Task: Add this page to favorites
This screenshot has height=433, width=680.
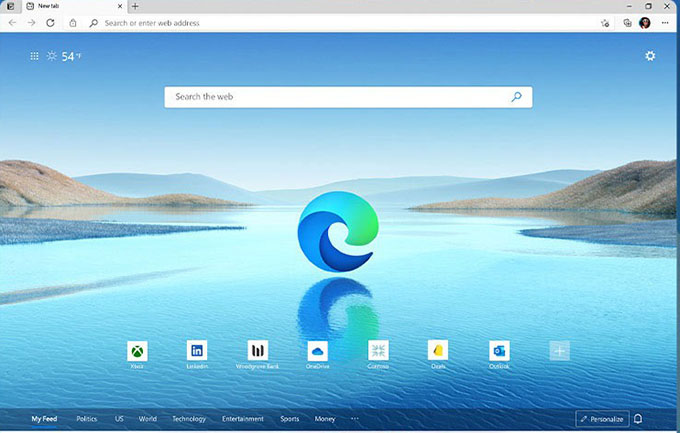Action: click(x=605, y=23)
